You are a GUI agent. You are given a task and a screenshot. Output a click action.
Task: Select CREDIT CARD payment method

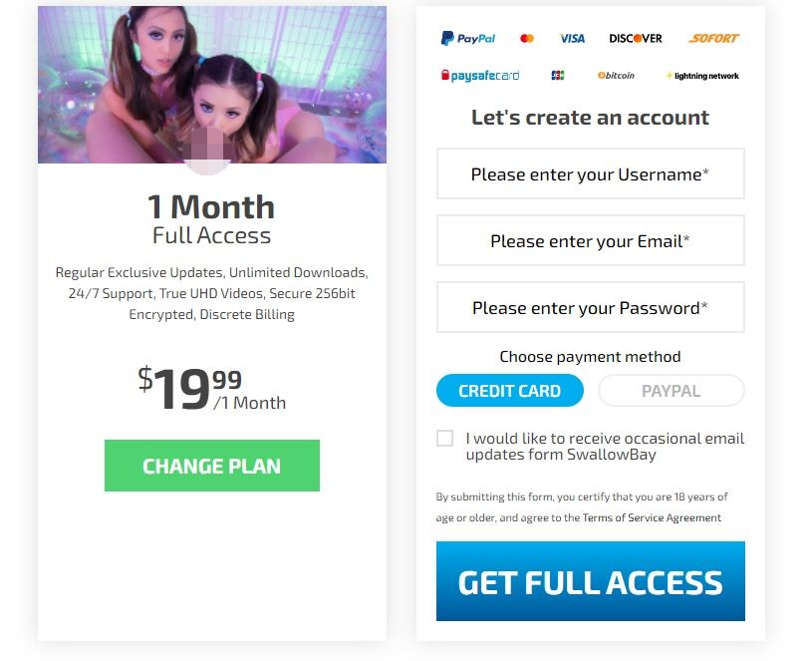(509, 391)
